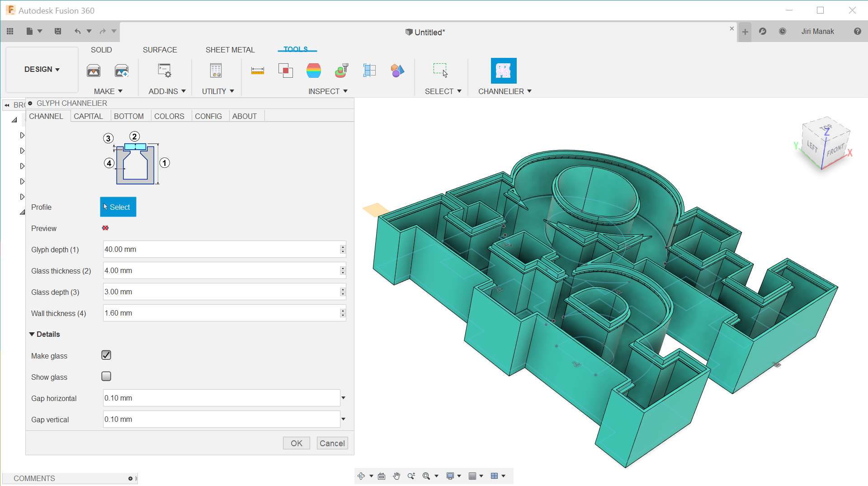Click the Zebra Analysis rainbow icon
The width and height of the screenshot is (868, 486).
click(x=313, y=71)
